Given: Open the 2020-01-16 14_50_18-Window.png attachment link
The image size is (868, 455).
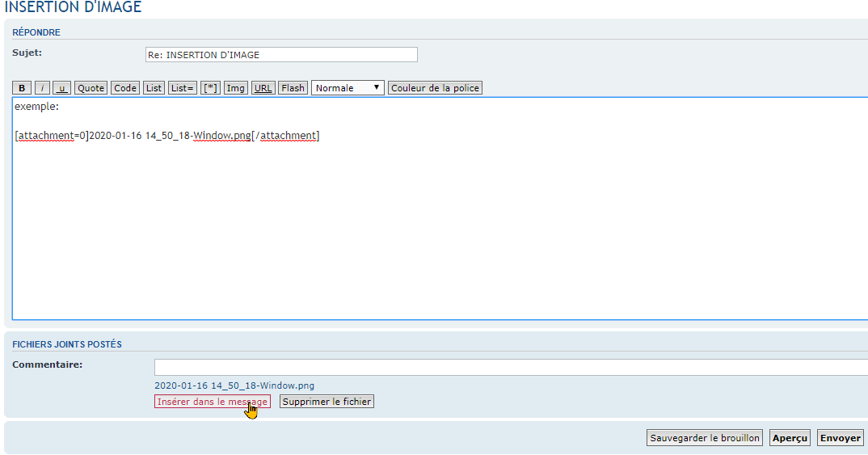Looking at the screenshot, I should (234, 385).
